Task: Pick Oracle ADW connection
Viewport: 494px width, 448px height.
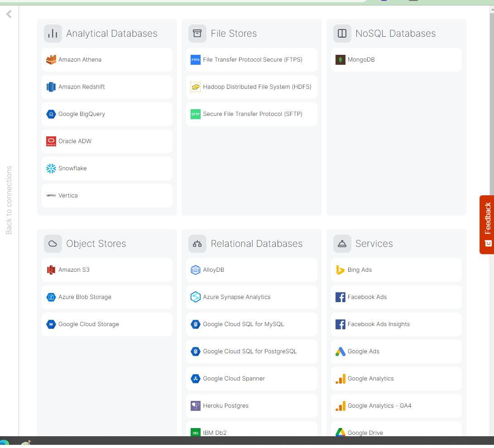Action: tap(107, 141)
